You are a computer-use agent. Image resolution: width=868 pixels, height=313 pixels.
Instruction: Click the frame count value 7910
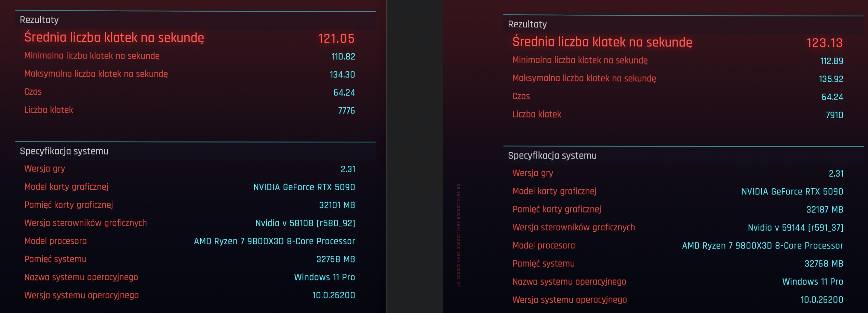[x=834, y=115]
